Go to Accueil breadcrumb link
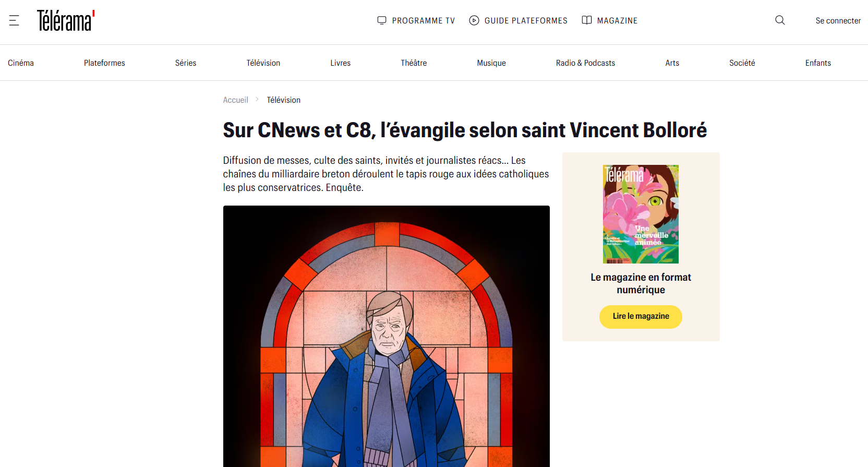This screenshot has width=868, height=467. pos(236,100)
